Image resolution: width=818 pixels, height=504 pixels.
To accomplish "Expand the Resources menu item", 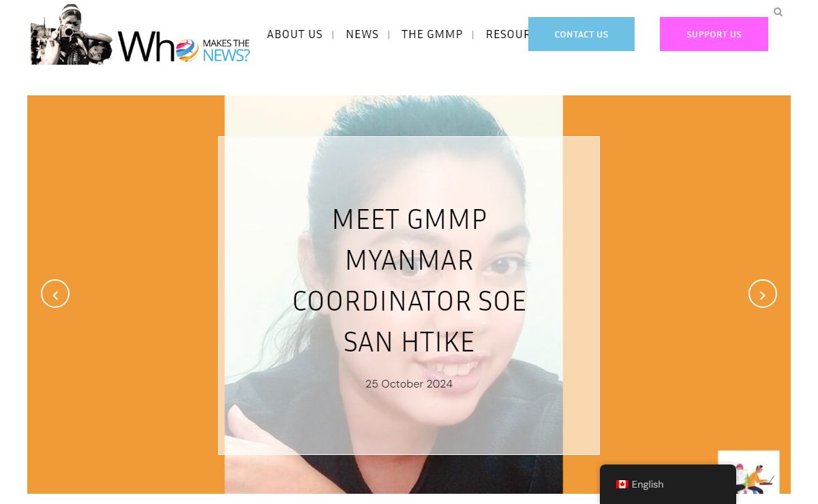I will [507, 34].
